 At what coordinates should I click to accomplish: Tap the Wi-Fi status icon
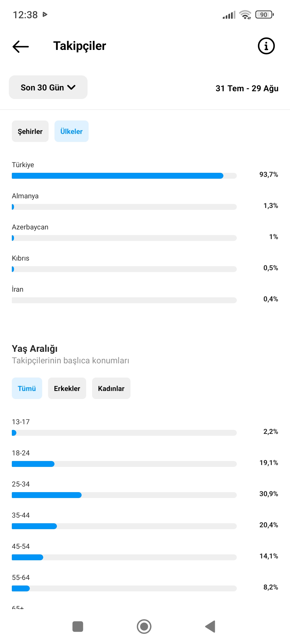tap(245, 15)
